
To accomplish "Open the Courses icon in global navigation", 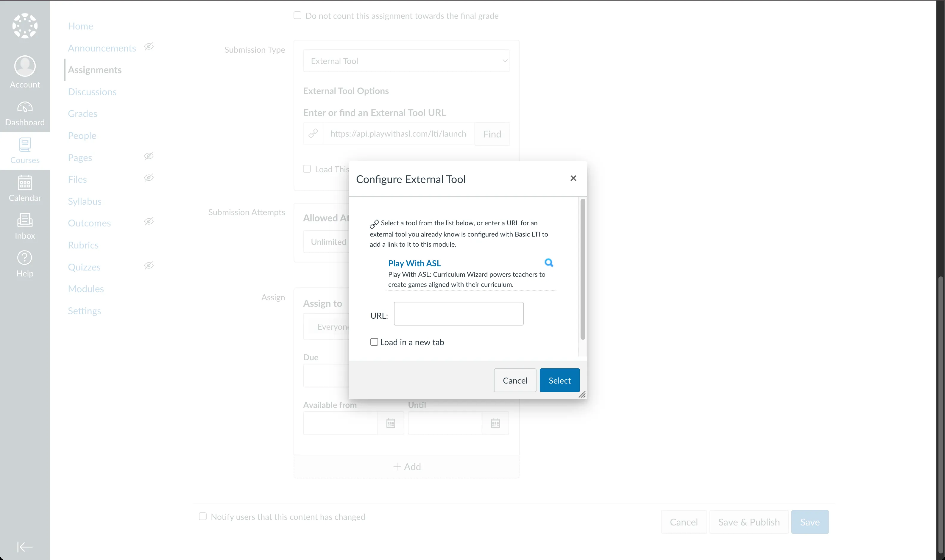I will coord(25,145).
